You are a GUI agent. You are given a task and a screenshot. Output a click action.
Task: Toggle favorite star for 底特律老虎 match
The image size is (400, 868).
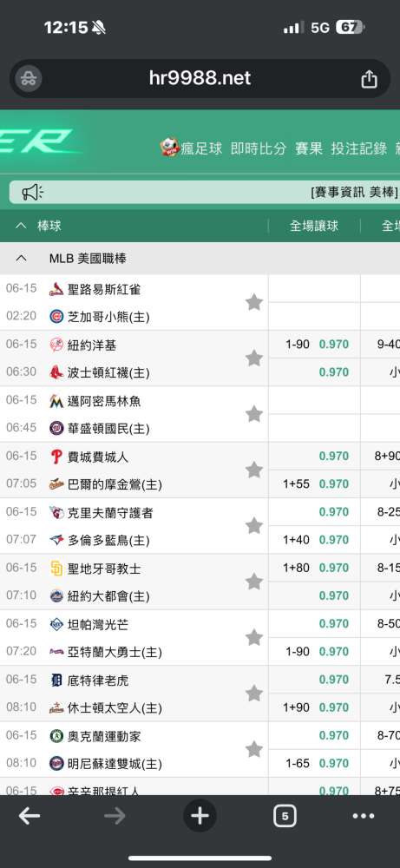[254, 694]
